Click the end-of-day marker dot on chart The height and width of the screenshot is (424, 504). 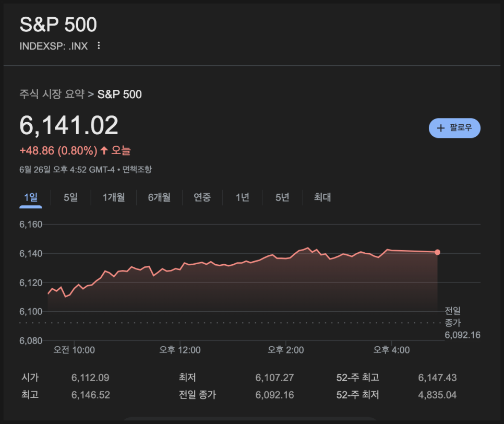pyautogui.click(x=437, y=252)
